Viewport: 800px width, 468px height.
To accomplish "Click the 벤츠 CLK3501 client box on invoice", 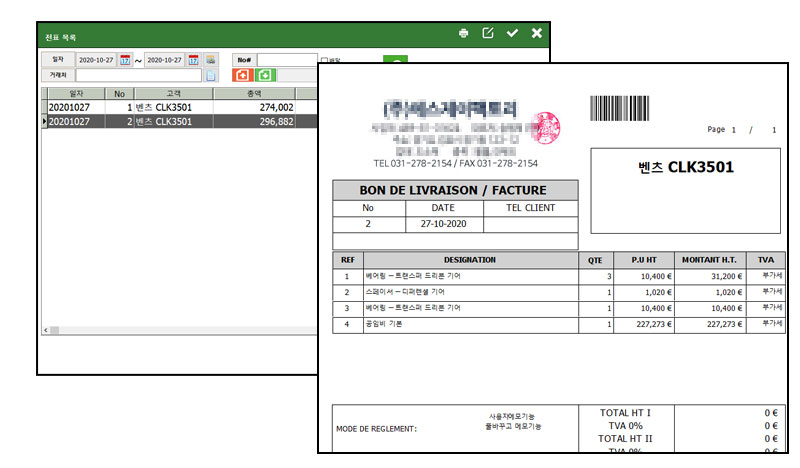I will pyautogui.click(x=686, y=191).
